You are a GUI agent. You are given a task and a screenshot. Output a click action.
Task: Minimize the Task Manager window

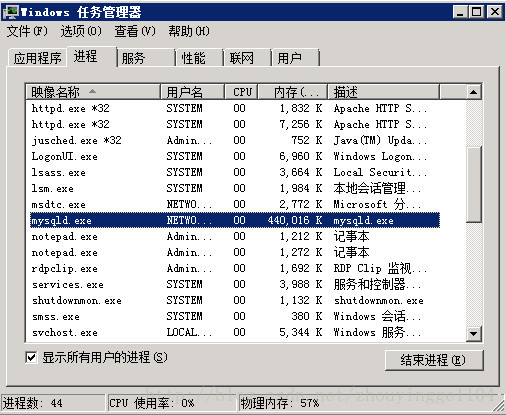pyautogui.click(x=460, y=12)
